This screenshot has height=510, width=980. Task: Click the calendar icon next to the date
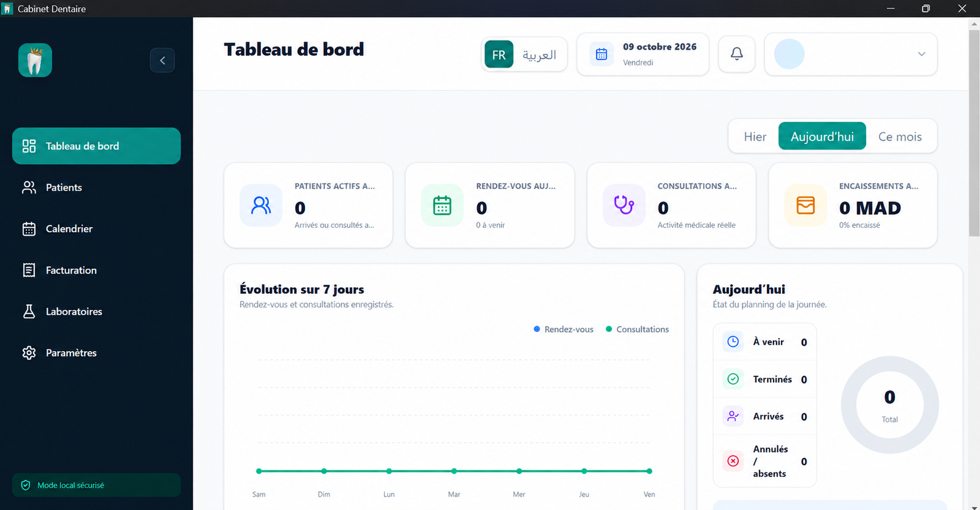[601, 54]
